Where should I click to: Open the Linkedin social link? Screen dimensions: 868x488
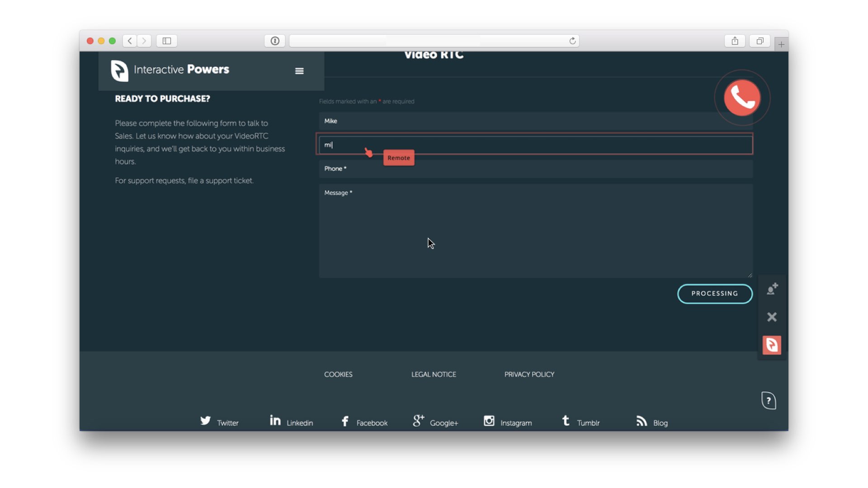(291, 422)
